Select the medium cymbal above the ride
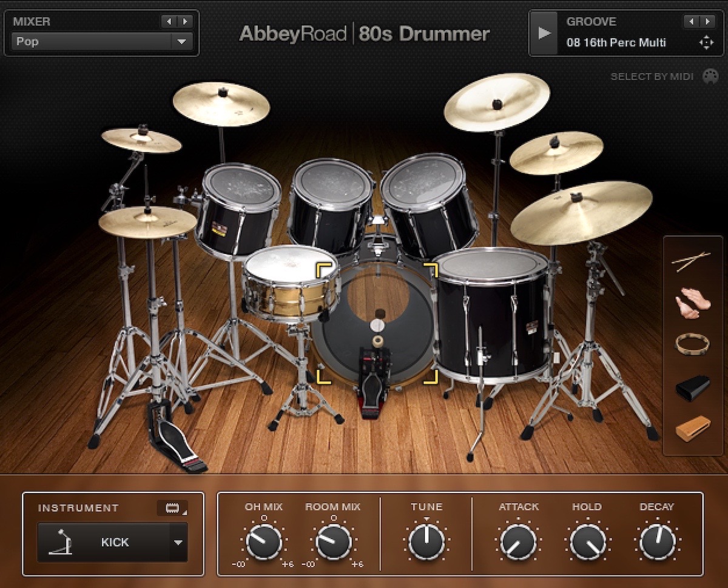The width and height of the screenshot is (728, 588). [x=556, y=152]
